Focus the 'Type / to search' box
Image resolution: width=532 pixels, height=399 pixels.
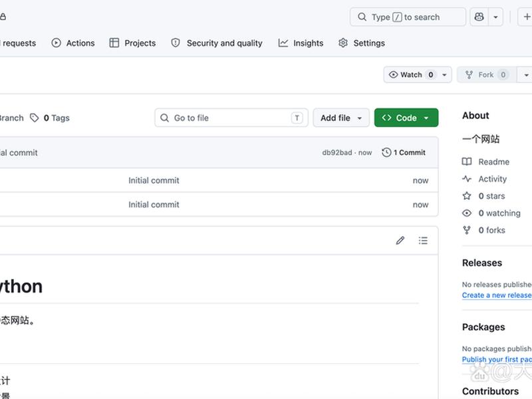coord(408,17)
